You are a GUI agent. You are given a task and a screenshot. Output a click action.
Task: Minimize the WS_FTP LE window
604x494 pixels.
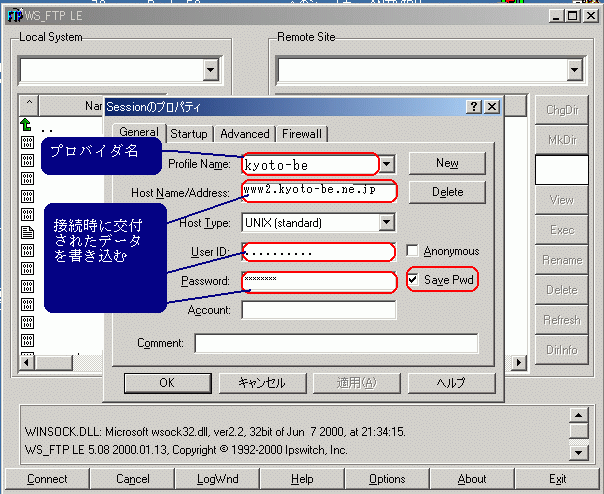tap(555, 16)
